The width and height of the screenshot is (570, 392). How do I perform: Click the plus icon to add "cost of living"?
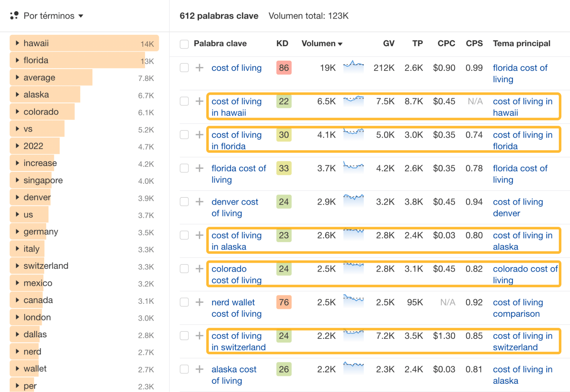(199, 68)
